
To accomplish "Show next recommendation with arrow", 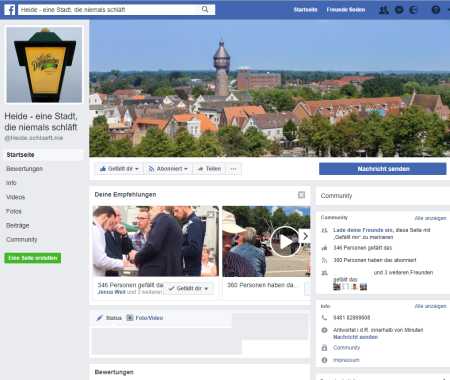I will [305, 236].
